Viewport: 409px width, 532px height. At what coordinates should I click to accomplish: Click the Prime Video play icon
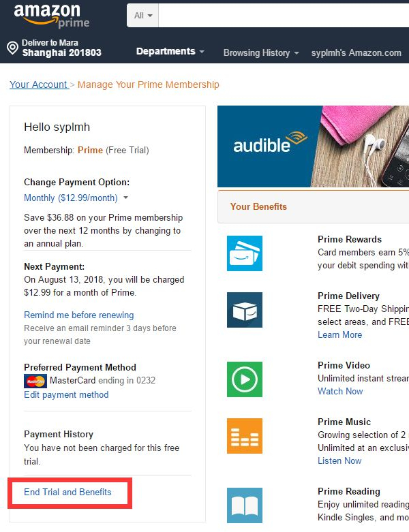point(245,379)
